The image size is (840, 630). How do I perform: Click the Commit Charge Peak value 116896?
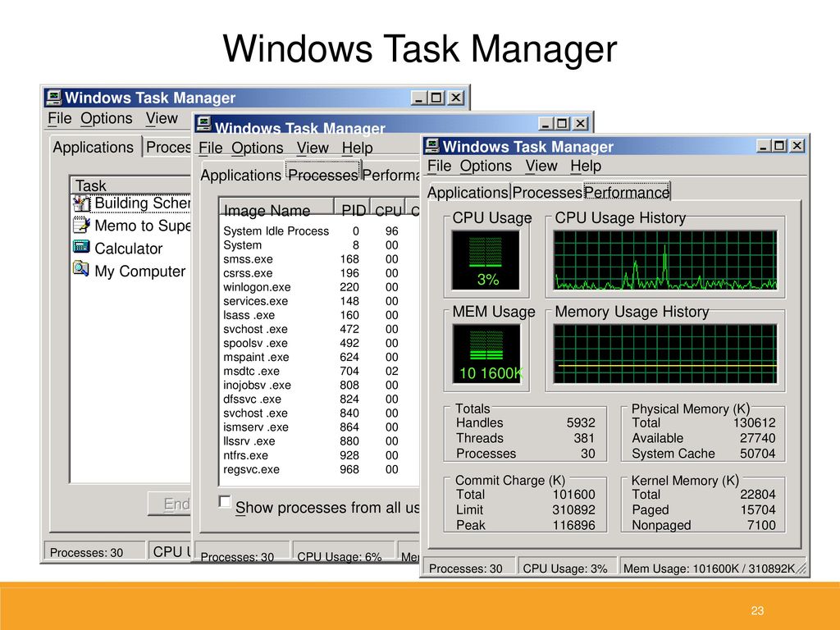573,525
